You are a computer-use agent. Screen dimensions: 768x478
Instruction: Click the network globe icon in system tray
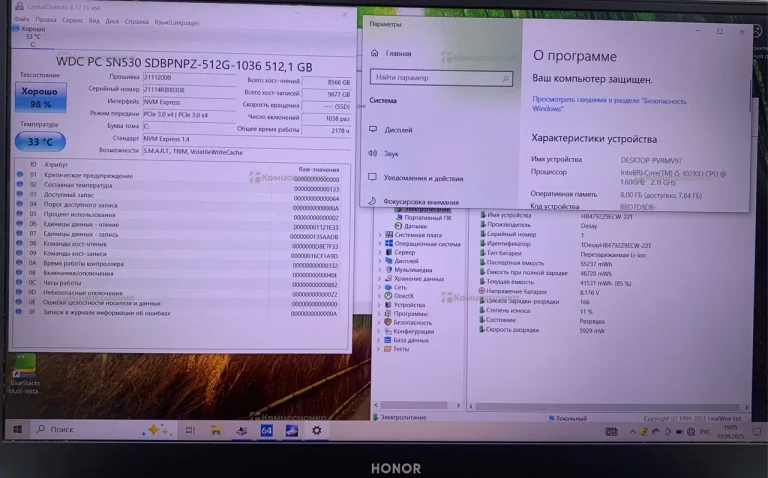(x=691, y=431)
